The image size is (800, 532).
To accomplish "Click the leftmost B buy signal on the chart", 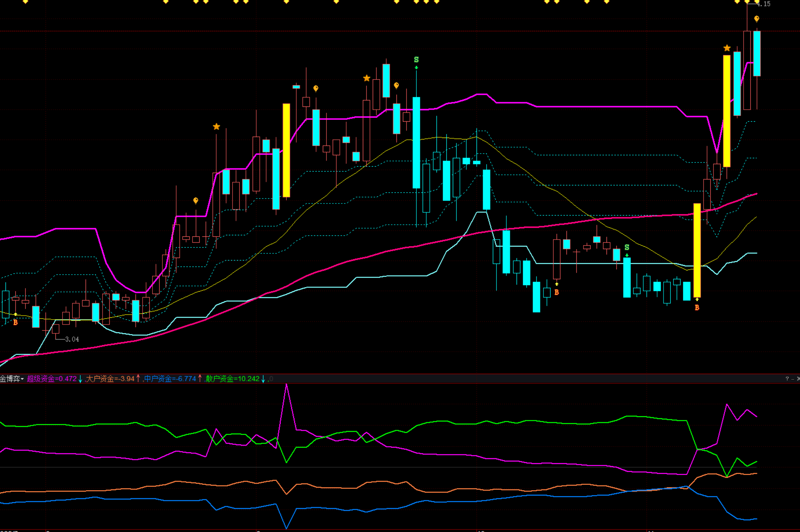I will (x=15, y=322).
